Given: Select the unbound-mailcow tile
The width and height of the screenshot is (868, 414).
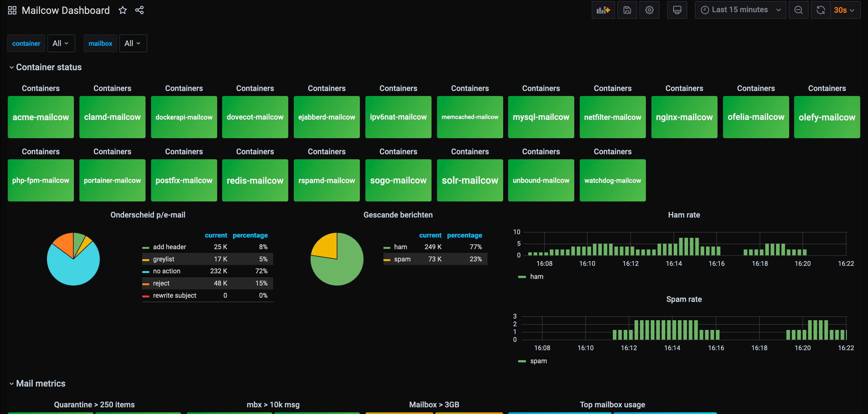Looking at the screenshot, I should pos(541,180).
